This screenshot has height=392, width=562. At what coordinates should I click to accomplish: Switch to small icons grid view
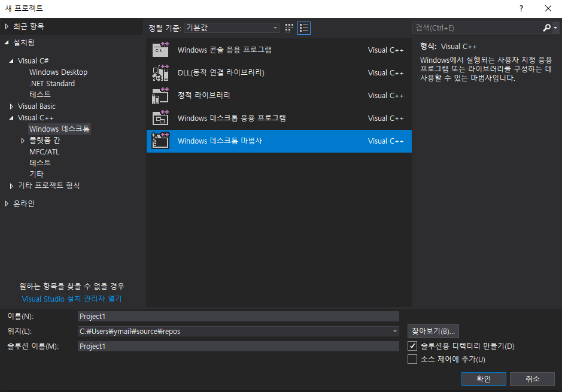click(289, 28)
